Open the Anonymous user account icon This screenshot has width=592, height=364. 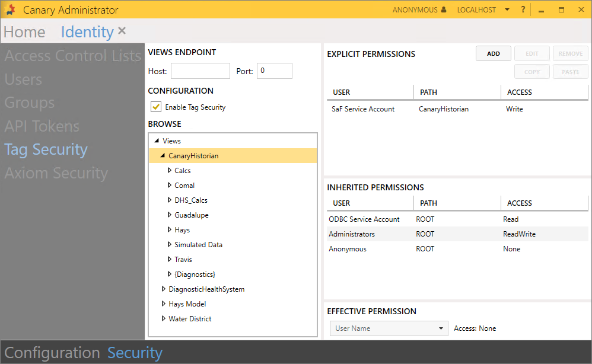point(444,9)
